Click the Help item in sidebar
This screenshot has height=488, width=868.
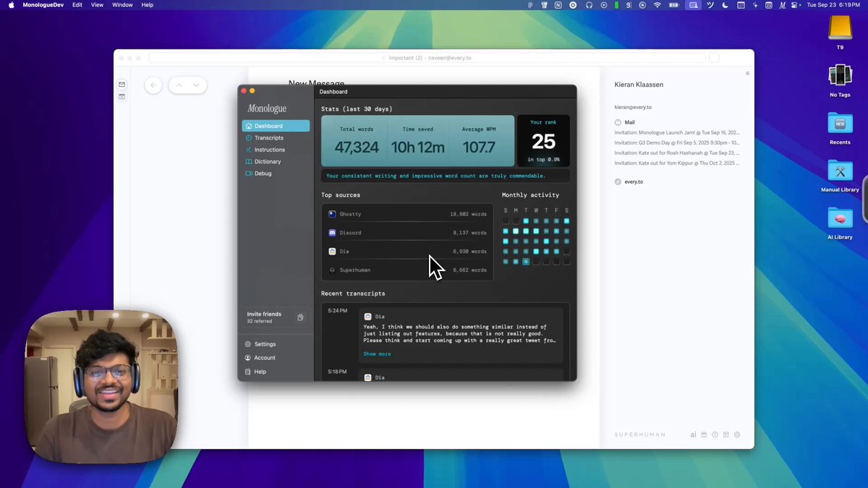point(260,372)
